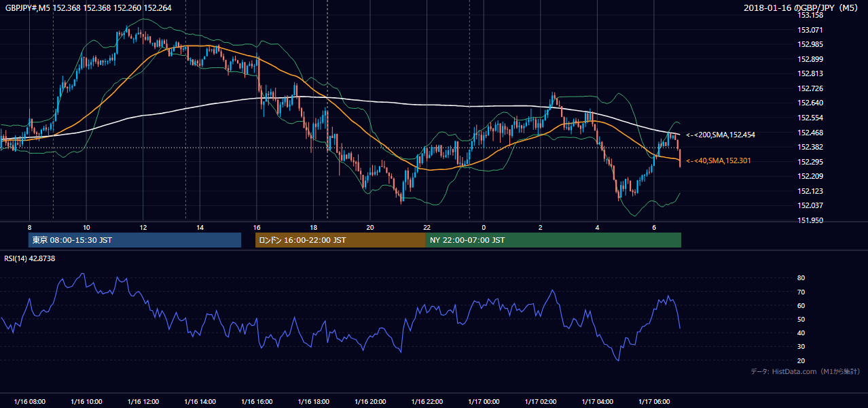The width and height of the screenshot is (868, 408).
Task: Click the 1/16 16:00 time axis label
Action: [x=257, y=402]
